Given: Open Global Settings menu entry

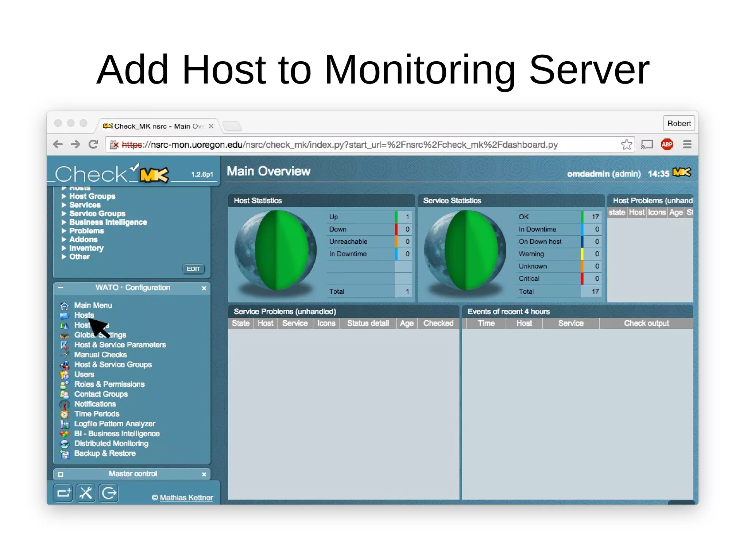Looking at the screenshot, I should (100, 335).
